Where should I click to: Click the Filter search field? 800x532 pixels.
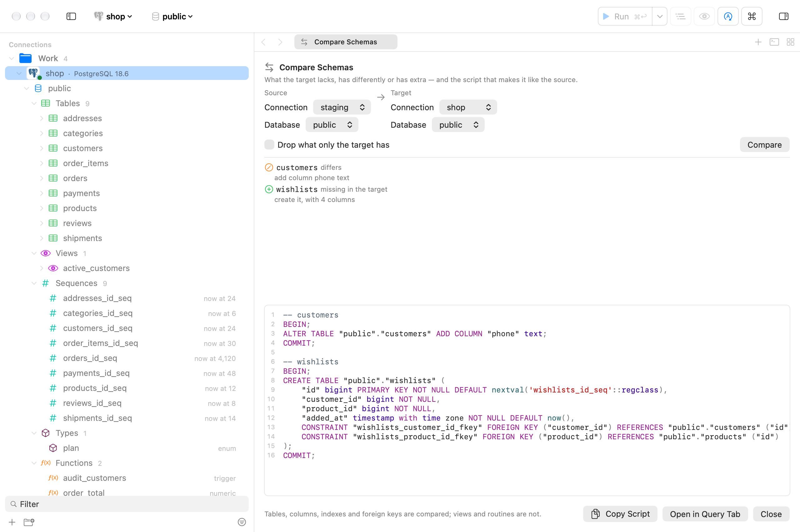click(127, 504)
